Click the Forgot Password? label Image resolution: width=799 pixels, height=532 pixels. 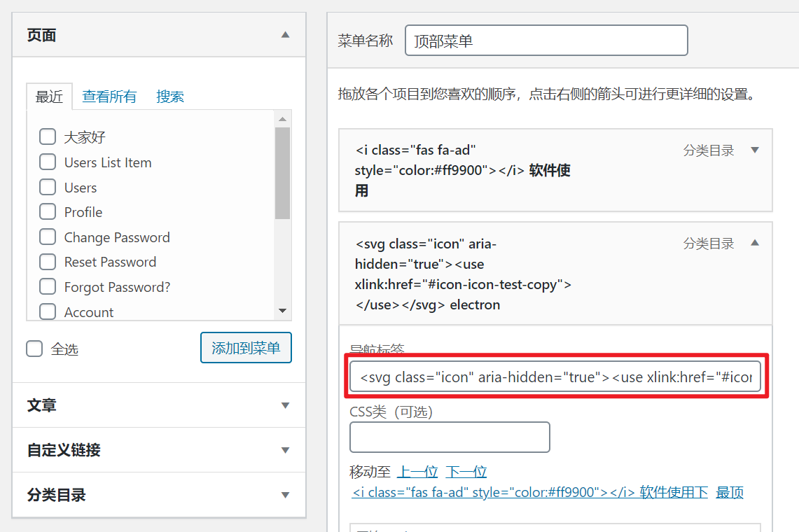[x=117, y=288]
